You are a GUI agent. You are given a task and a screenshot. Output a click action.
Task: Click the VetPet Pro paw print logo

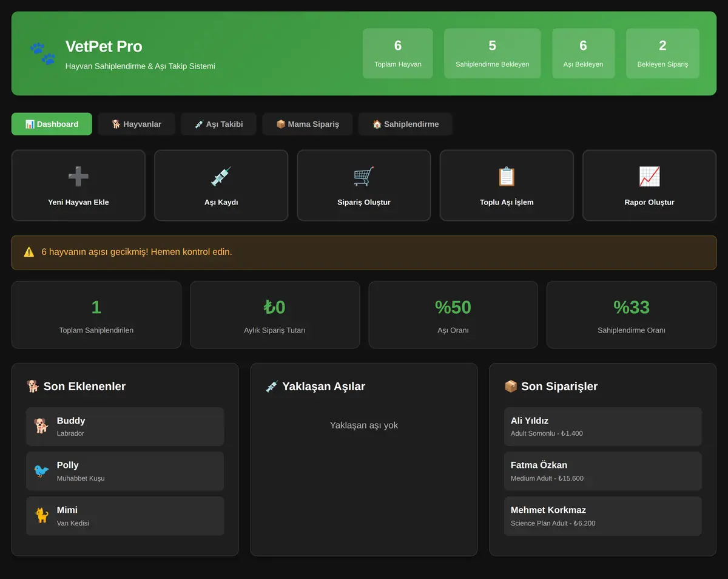click(x=42, y=53)
